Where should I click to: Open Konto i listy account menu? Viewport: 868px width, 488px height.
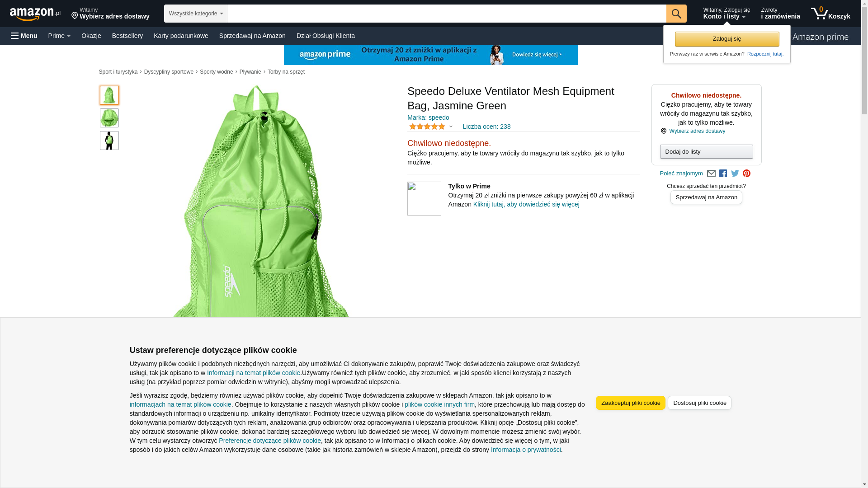726,14
